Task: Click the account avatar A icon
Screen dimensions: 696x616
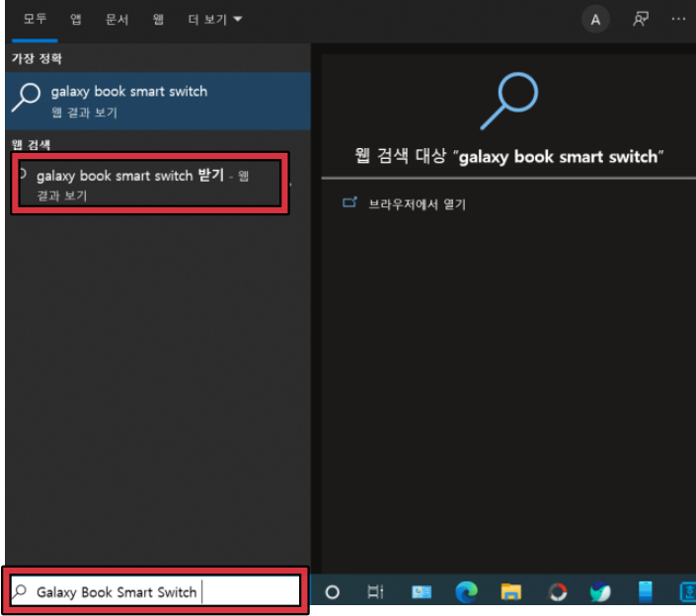Action: tap(595, 20)
